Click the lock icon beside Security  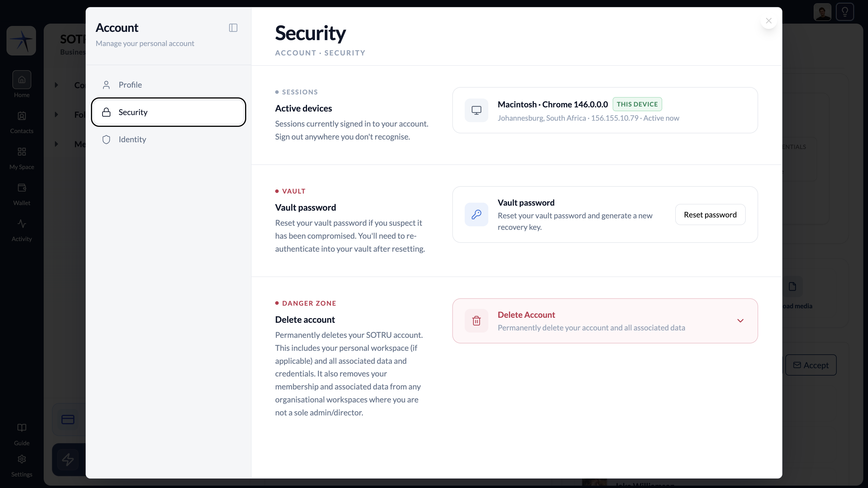pyautogui.click(x=106, y=112)
